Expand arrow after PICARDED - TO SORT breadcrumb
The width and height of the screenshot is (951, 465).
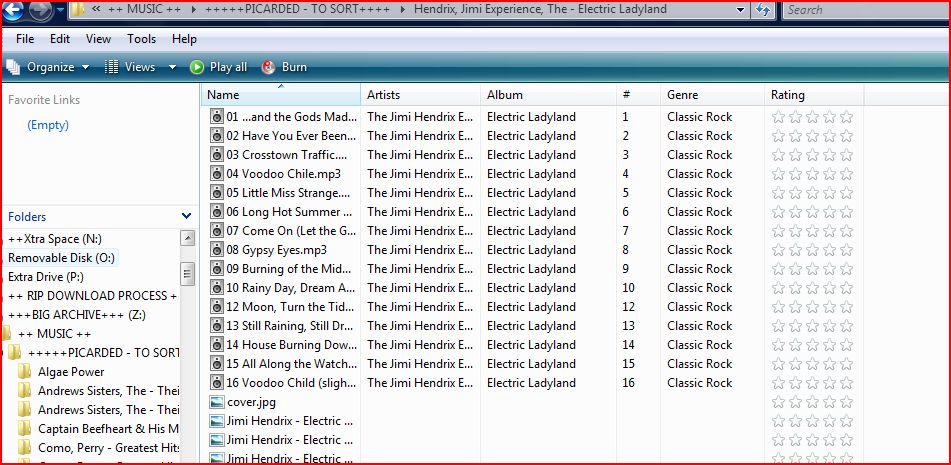click(403, 10)
